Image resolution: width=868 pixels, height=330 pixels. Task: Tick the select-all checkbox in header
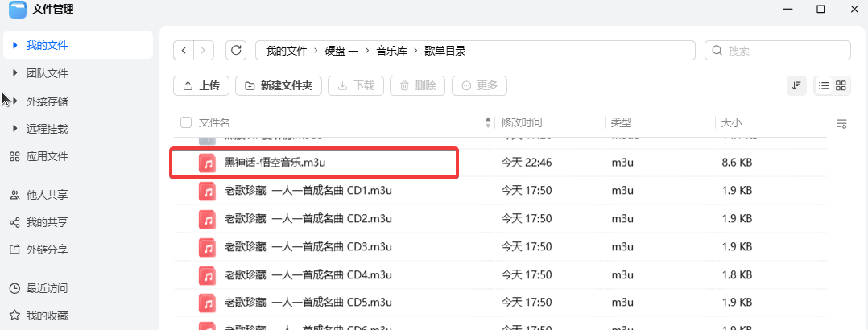point(186,122)
